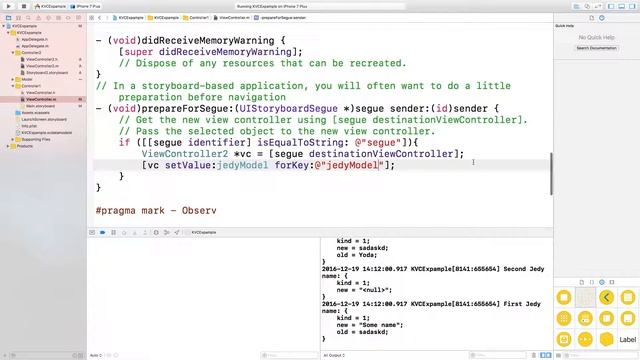Click ViewController.m in the jump bar
Screen dimensions: 640x360
(x=232, y=18)
